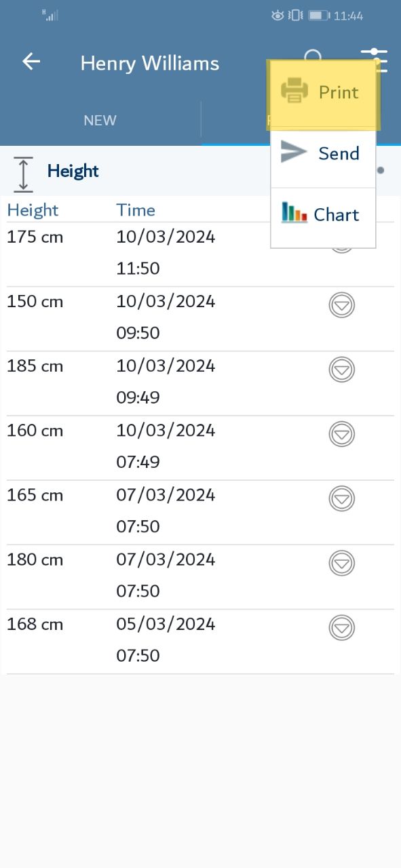Click the bar chart icon
Viewport: 401px width, 868px height.
click(x=294, y=213)
